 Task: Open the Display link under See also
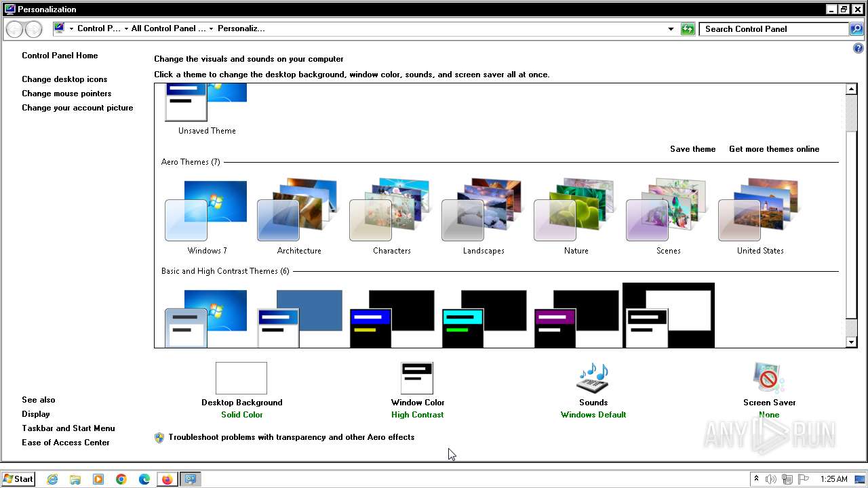pos(36,414)
